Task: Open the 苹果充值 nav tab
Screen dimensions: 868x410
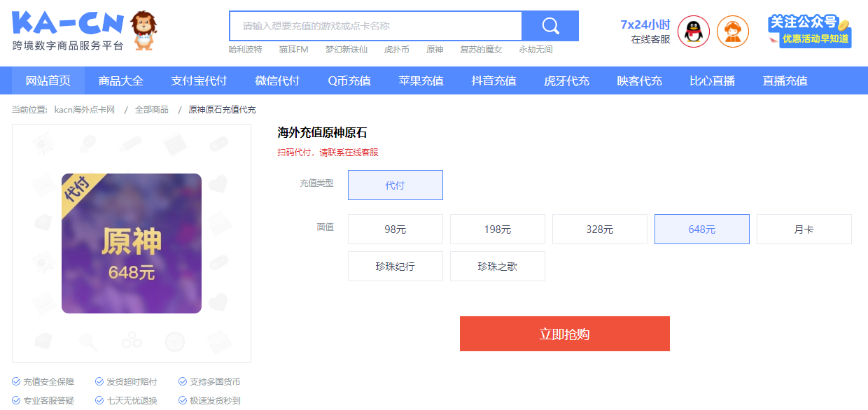Action: pos(421,80)
